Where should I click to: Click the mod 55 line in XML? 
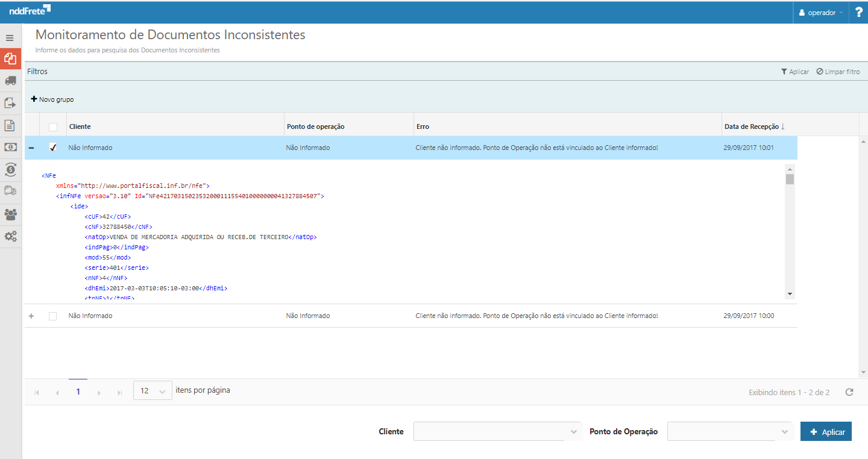108,257
